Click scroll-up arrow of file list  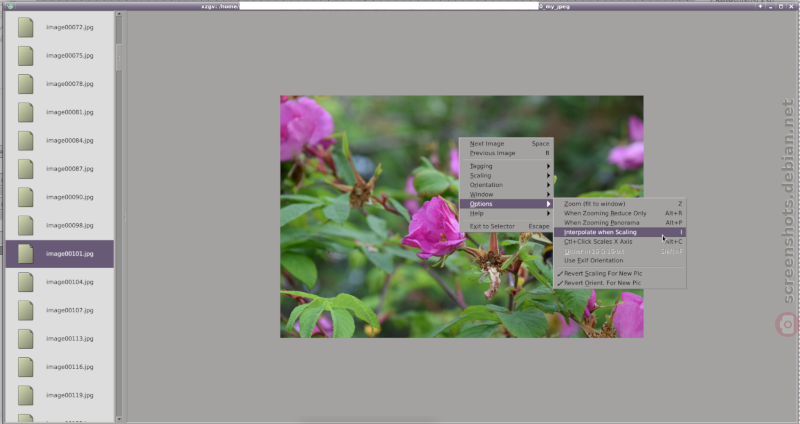[x=119, y=14]
